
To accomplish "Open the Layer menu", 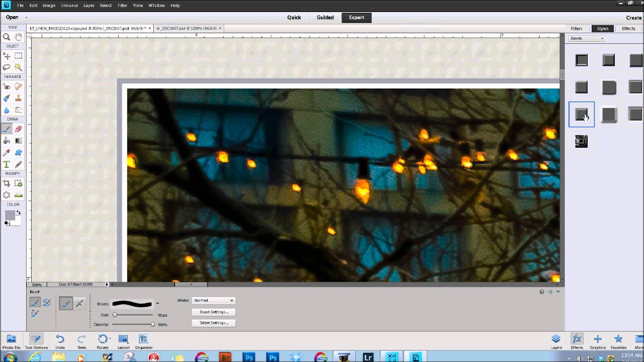I will point(89,5).
